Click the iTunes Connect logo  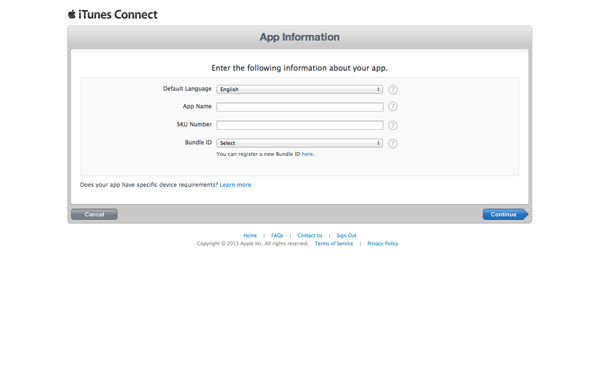point(113,15)
